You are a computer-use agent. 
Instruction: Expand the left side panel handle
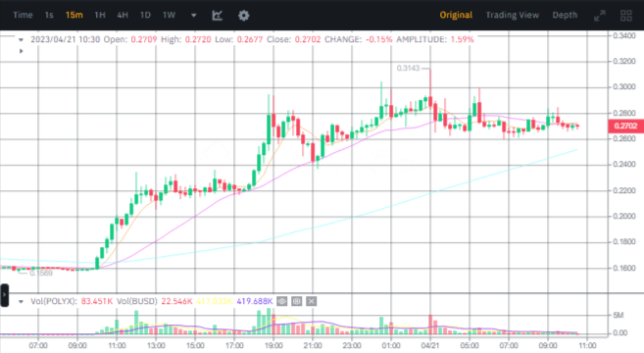pos(4,294)
